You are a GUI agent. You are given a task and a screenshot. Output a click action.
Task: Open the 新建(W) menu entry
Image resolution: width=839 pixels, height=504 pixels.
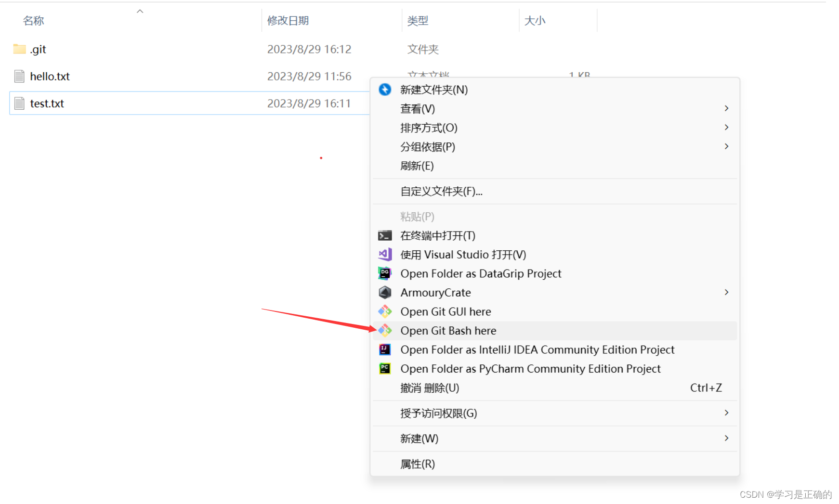click(x=555, y=439)
